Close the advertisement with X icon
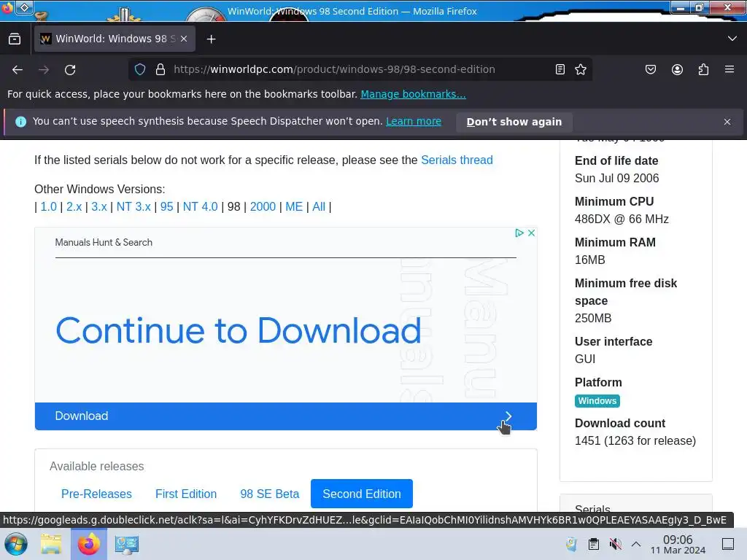The width and height of the screenshot is (747, 560). pos(531,233)
